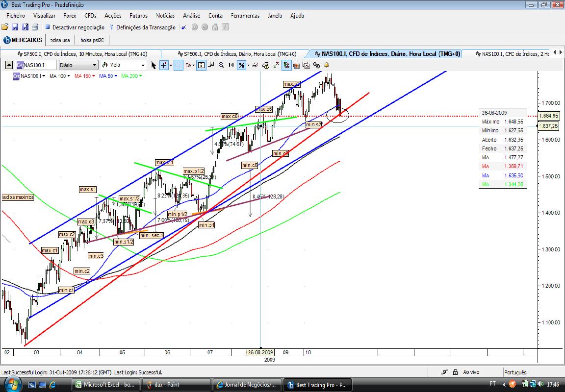The width and height of the screenshot is (565, 392).
Task: Click the chart properties icon beside info
Action: point(211,65)
